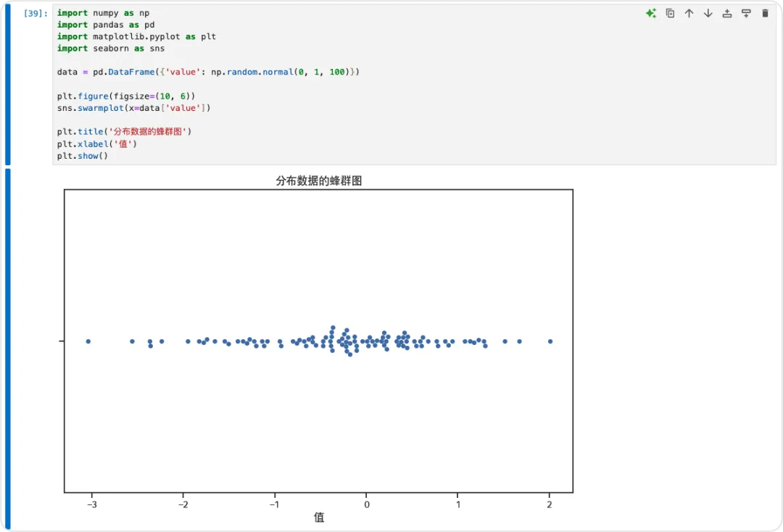783x532 pixels.
Task: Click the x-axis tick label −2
Action: tap(183, 504)
